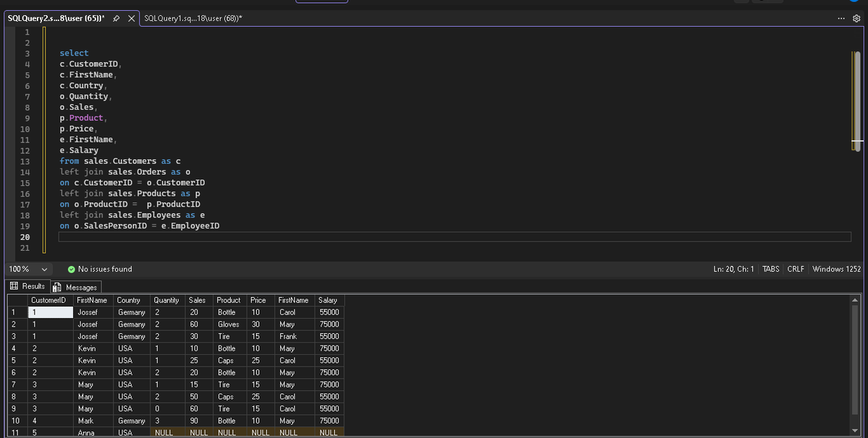Click the left join sales.Orders line
The height and width of the screenshot is (438, 868).
(124, 172)
